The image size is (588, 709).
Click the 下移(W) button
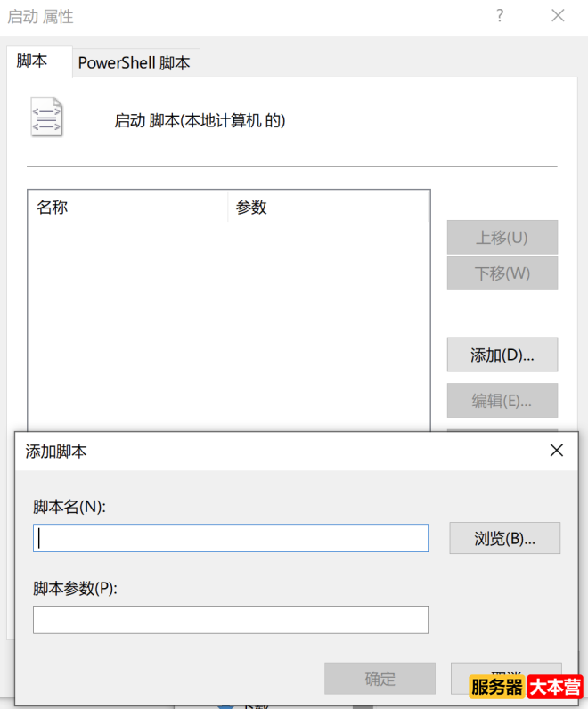click(502, 273)
